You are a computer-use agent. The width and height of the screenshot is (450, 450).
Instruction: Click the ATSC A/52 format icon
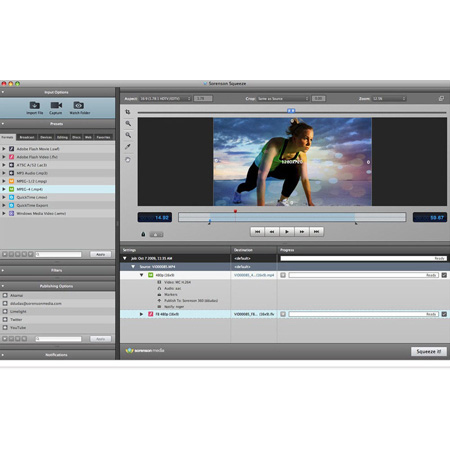pyautogui.click(x=11, y=165)
